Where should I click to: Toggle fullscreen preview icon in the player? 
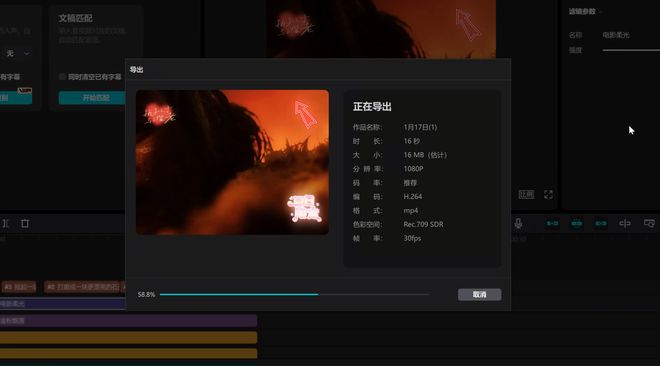548,194
